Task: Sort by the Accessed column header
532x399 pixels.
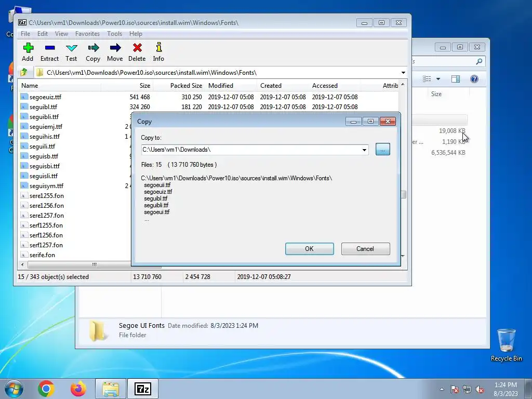Action: point(335,86)
